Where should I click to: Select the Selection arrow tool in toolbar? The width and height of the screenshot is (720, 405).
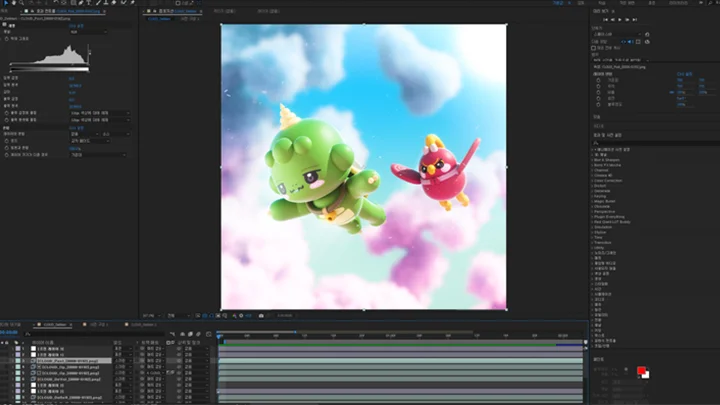pos(6,5)
